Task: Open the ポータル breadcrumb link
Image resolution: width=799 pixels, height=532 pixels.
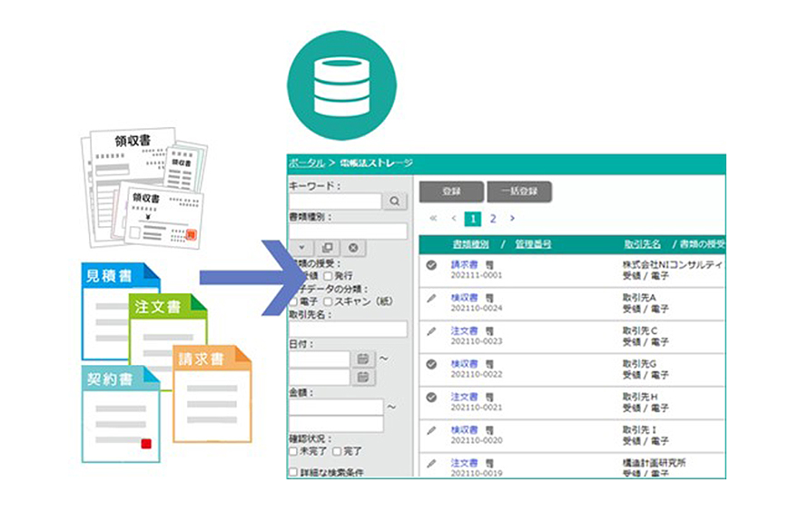Action: coord(306,163)
